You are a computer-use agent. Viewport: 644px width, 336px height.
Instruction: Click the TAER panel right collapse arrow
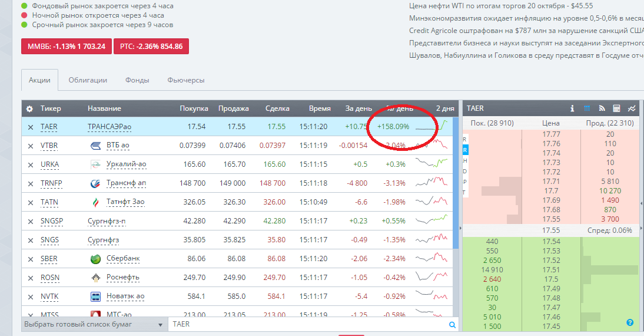click(642, 228)
